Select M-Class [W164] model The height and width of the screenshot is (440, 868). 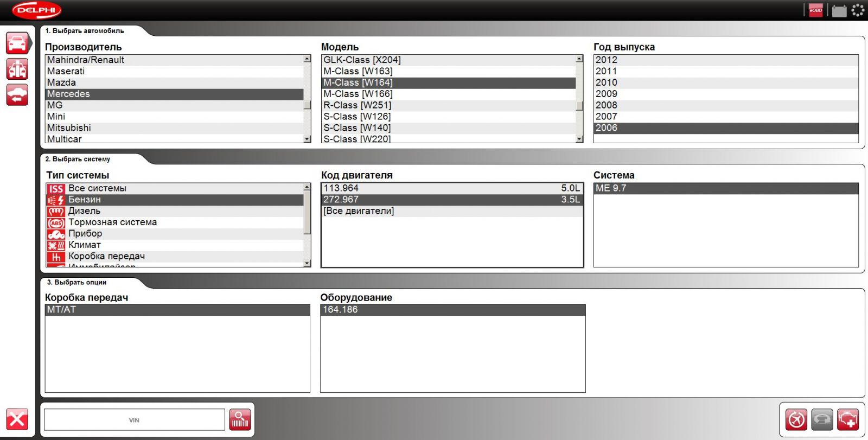pyautogui.click(x=449, y=82)
